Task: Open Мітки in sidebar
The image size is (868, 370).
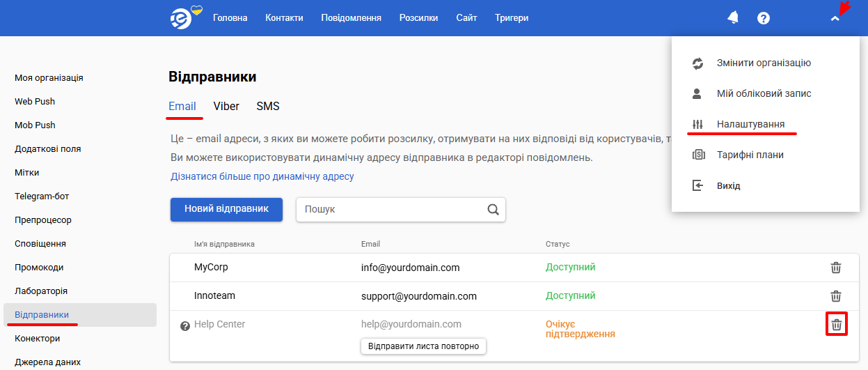Action: coord(27,173)
